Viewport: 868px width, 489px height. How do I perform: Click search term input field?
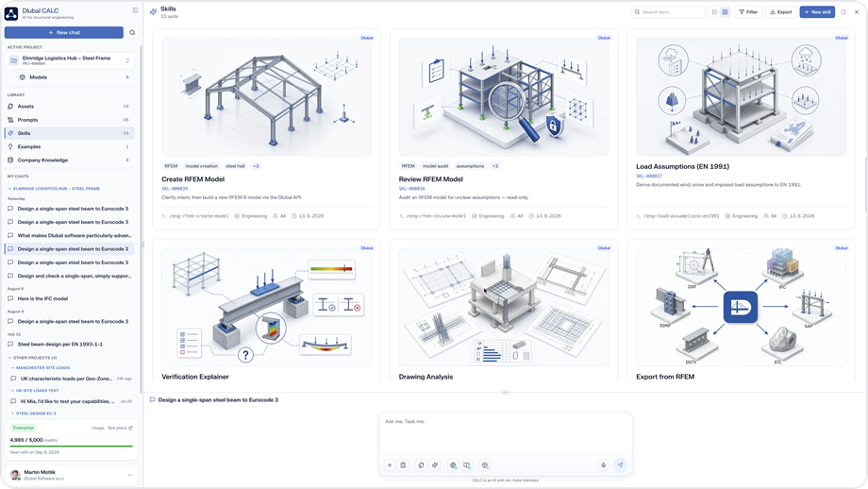pos(668,11)
